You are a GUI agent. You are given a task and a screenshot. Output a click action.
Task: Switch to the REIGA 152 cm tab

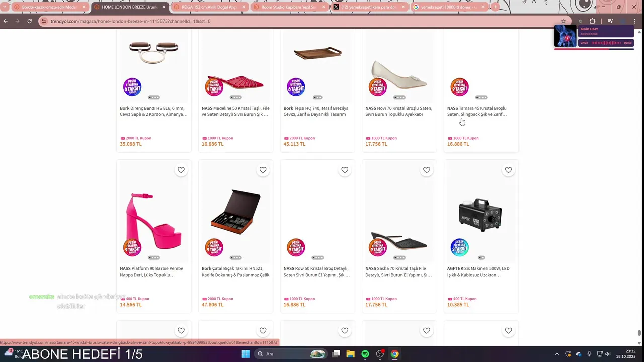point(209,7)
